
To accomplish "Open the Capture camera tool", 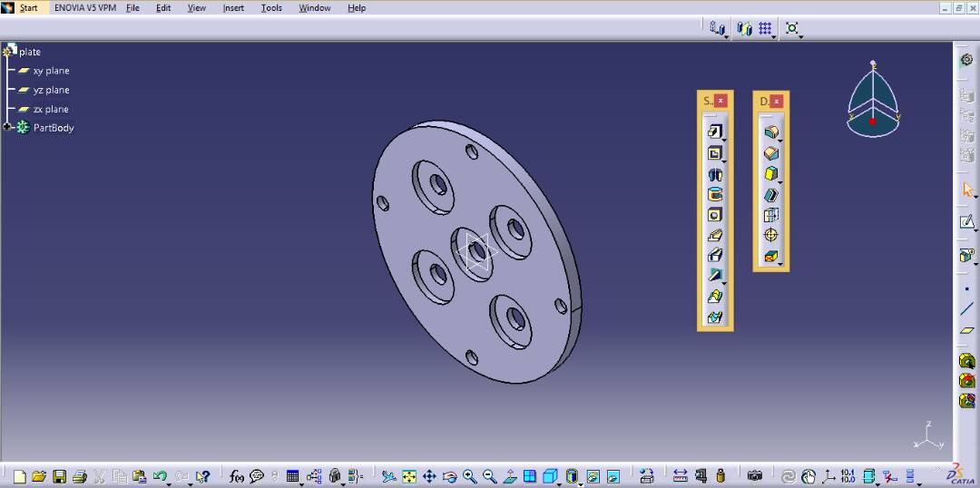I will [x=755, y=476].
